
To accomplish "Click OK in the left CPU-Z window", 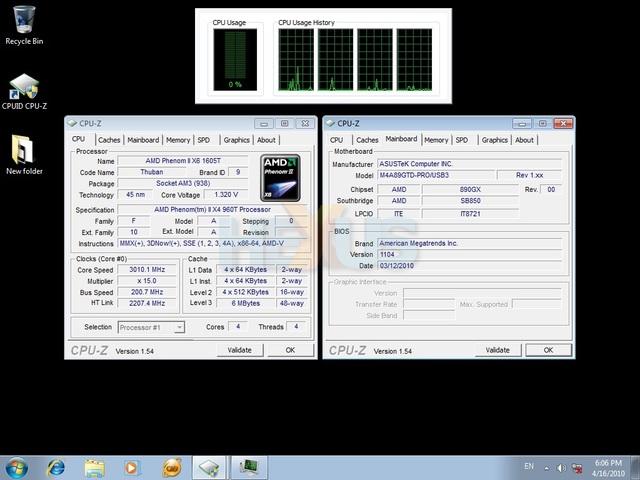I will 290,350.
